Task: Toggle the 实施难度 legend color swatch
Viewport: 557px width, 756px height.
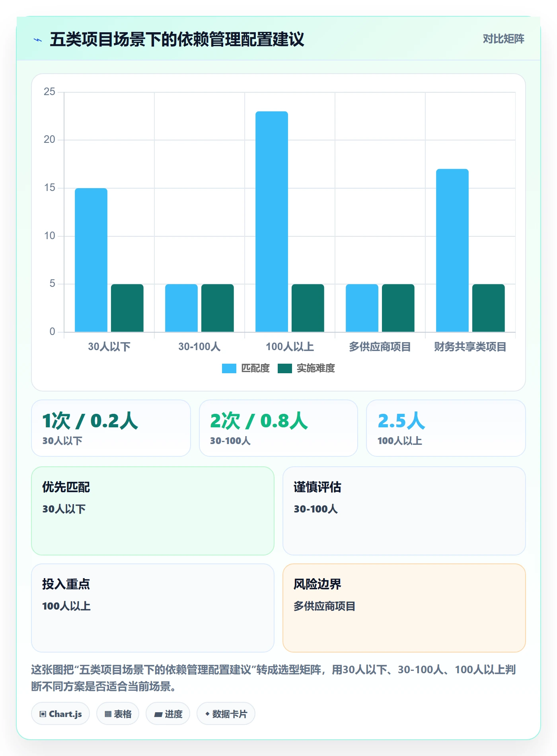Action: [x=284, y=368]
